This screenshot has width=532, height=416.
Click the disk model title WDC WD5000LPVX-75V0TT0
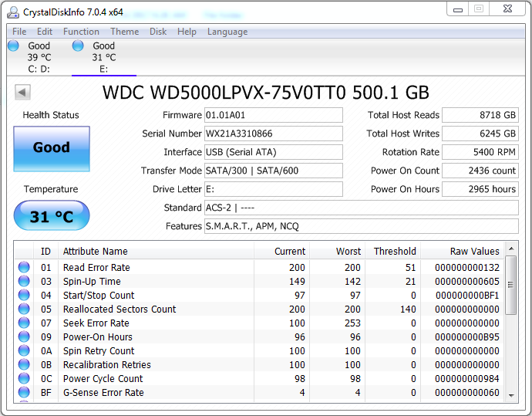[224, 93]
